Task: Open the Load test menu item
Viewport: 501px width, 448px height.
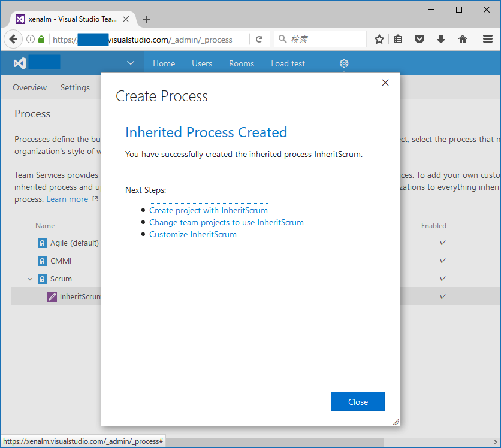Action: pos(288,63)
